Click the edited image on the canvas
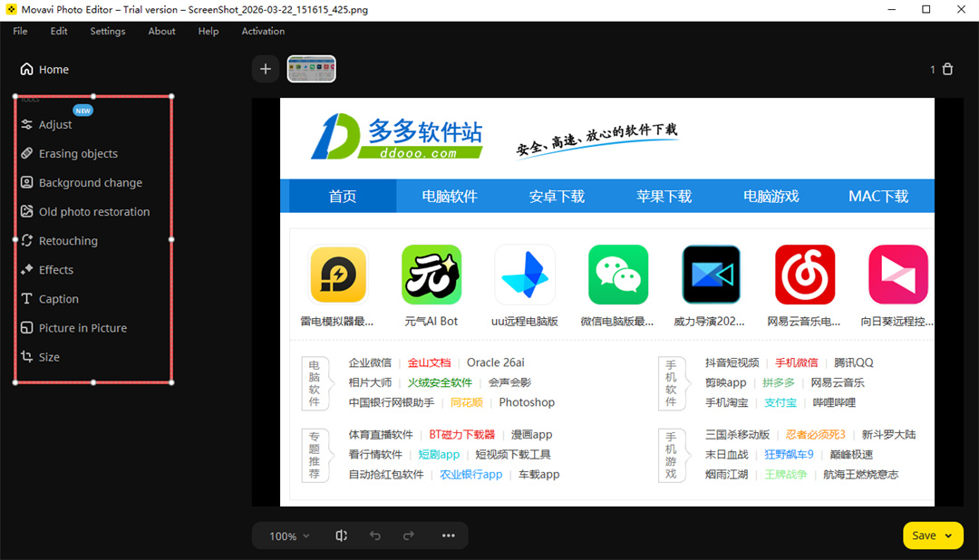The width and height of the screenshot is (979, 560). (606, 302)
